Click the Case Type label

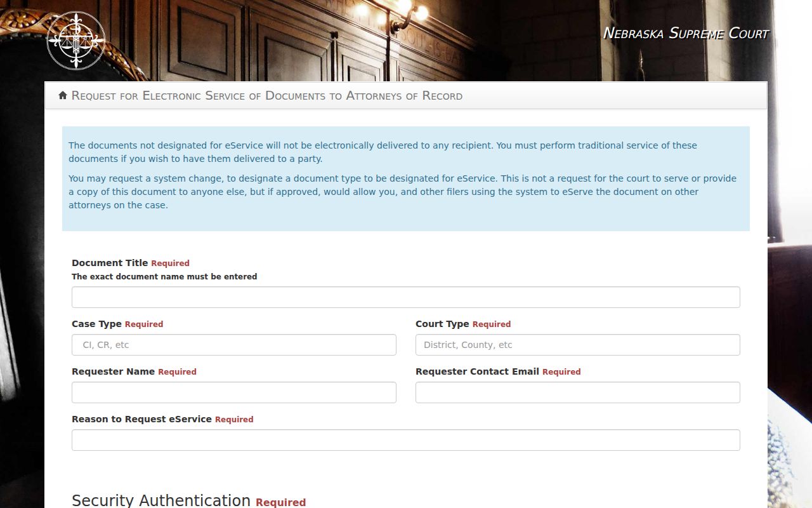(96, 324)
